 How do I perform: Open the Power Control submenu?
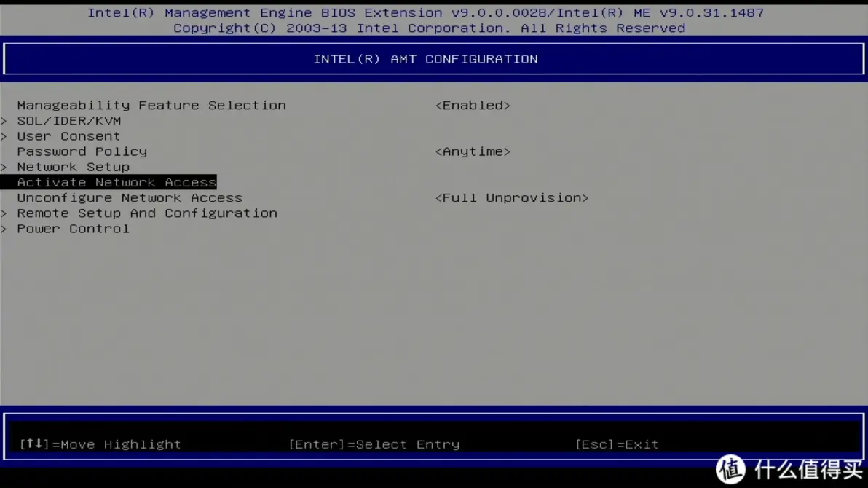(73, 229)
